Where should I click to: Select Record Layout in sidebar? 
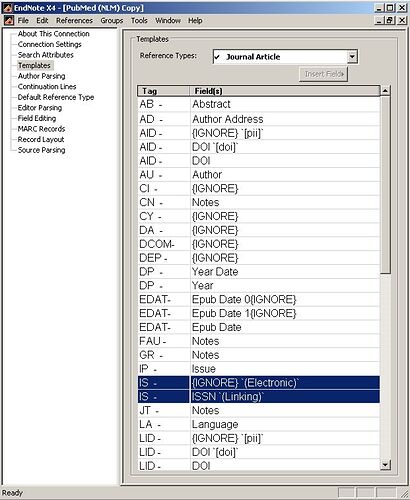[41, 140]
